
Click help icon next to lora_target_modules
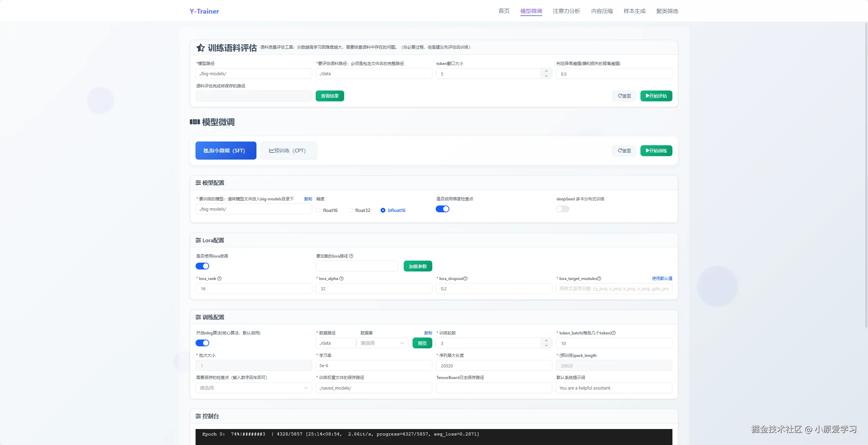pyautogui.click(x=599, y=279)
